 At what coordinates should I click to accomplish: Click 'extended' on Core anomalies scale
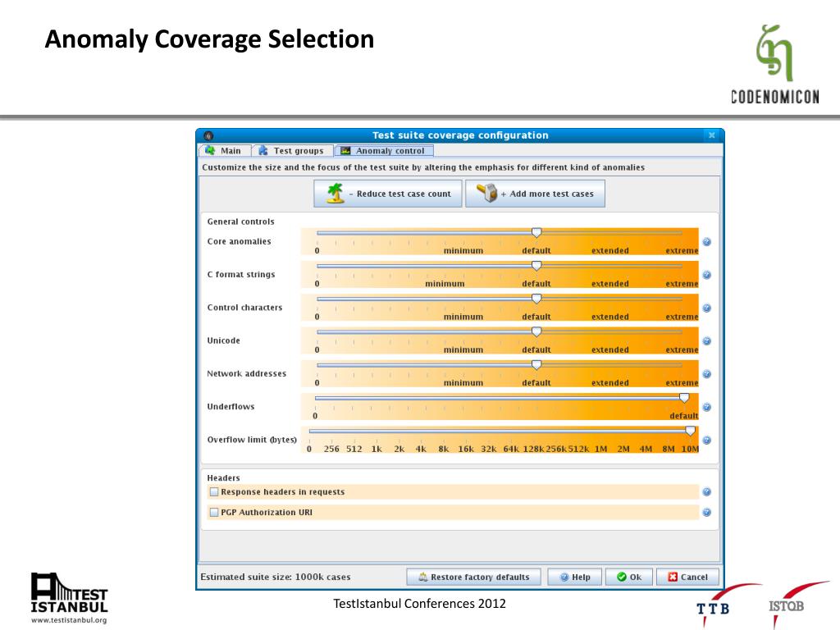[610, 251]
